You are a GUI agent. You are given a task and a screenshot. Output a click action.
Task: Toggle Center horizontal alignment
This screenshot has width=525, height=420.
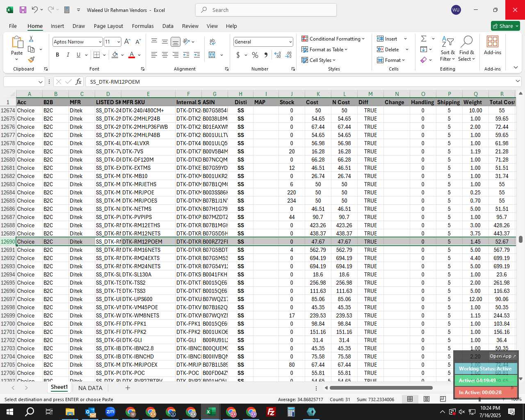165,55
